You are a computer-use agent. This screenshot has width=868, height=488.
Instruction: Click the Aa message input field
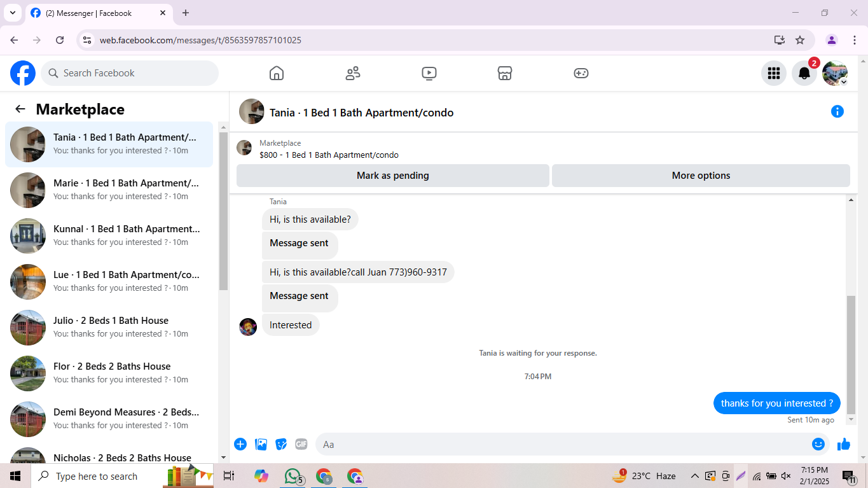[563, 444]
